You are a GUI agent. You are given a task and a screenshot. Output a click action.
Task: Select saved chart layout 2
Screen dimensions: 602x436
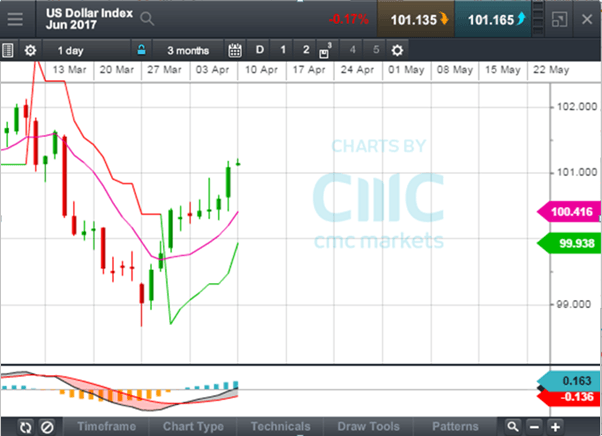pyautogui.click(x=306, y=50)
